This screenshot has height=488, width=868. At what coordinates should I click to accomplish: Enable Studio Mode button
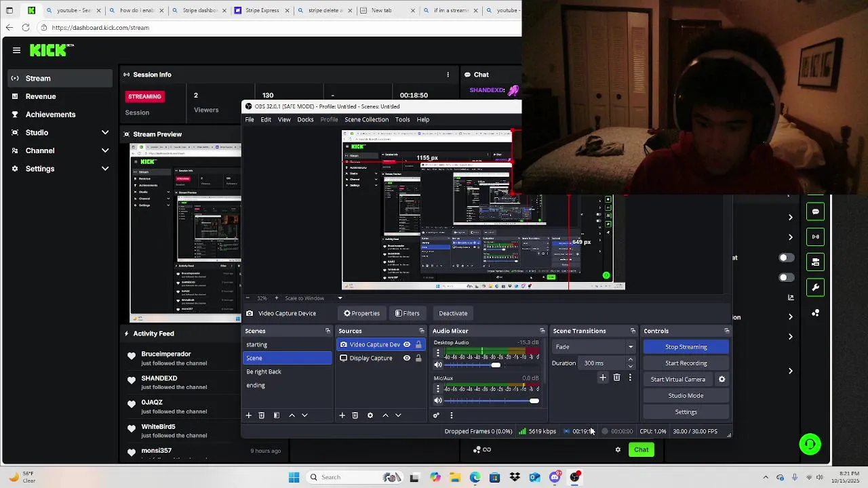(x=686, y=396)
